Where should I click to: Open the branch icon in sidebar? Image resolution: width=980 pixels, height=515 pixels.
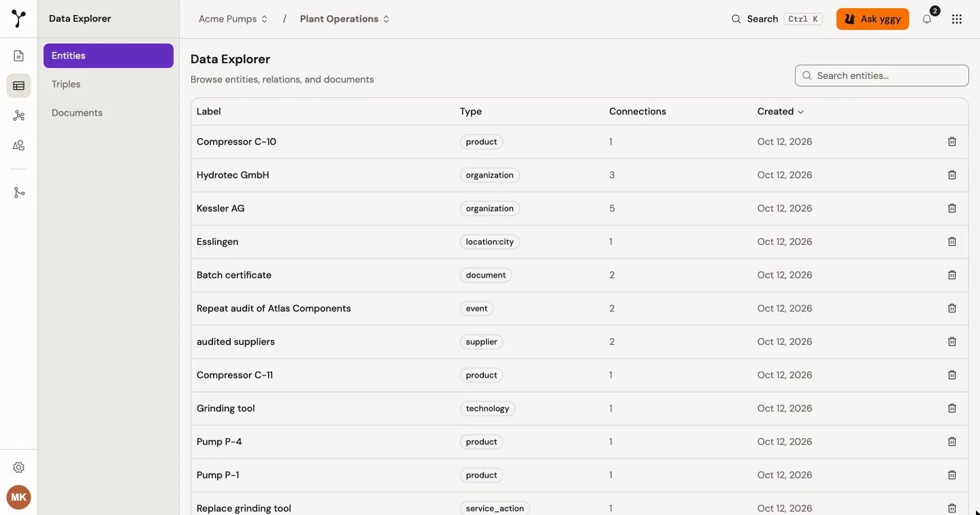click(x=19, y=193)
